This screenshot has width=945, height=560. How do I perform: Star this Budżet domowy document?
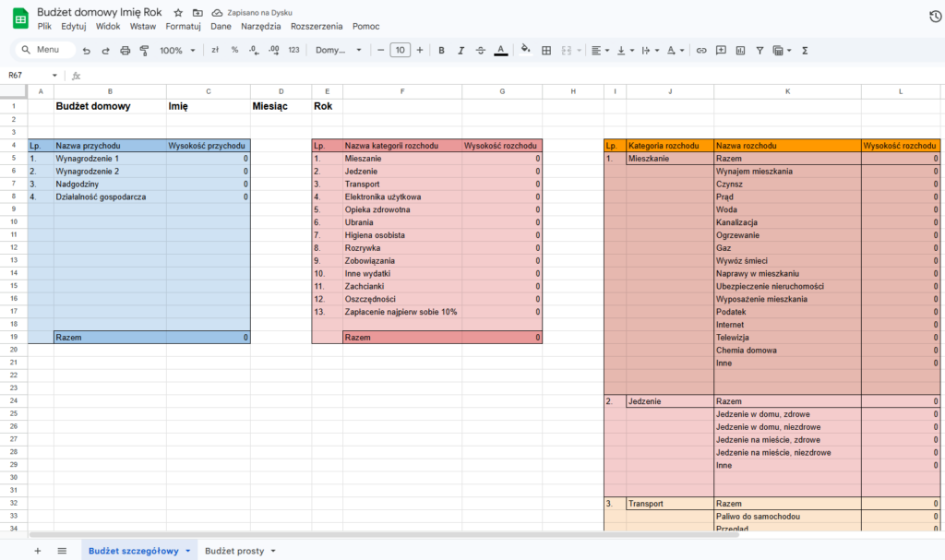(178, 13)
